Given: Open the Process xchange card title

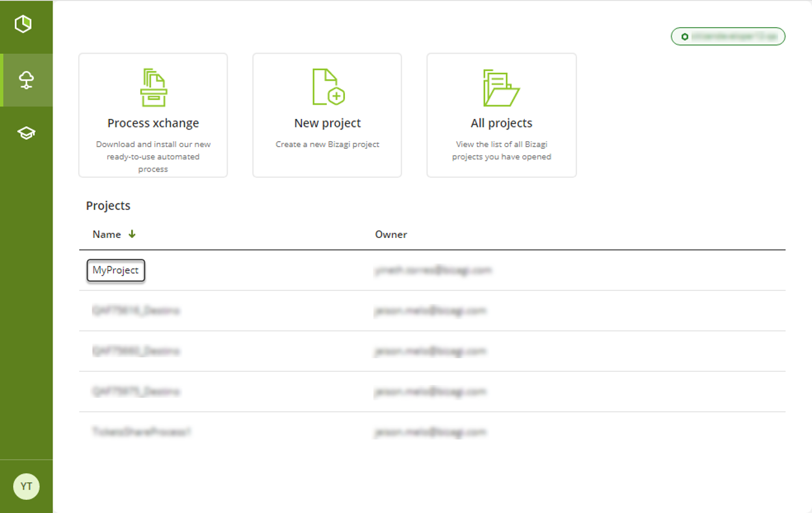Looking at the screenshot, I should click(153, 123).
